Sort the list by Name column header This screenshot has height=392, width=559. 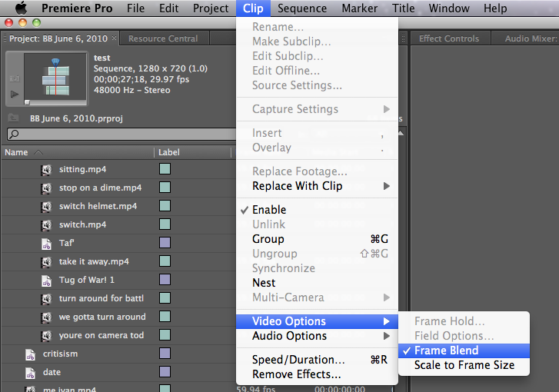(16, 152)
